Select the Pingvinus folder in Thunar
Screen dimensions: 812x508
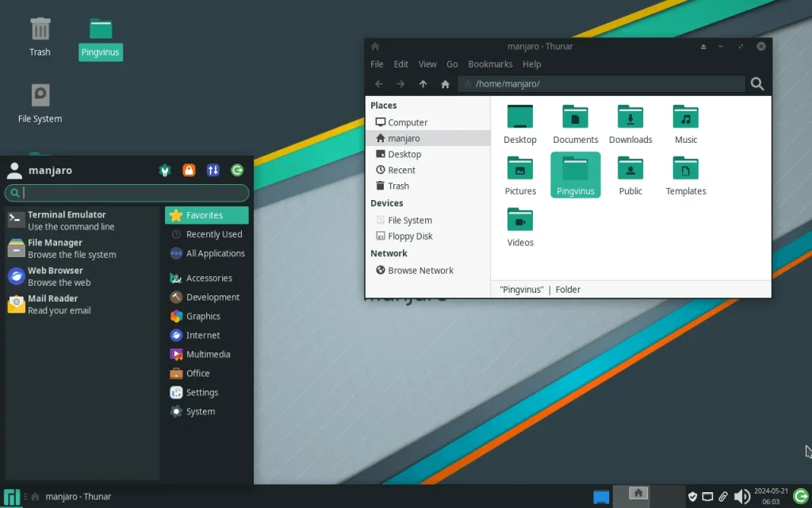click(x=576, y=175)
